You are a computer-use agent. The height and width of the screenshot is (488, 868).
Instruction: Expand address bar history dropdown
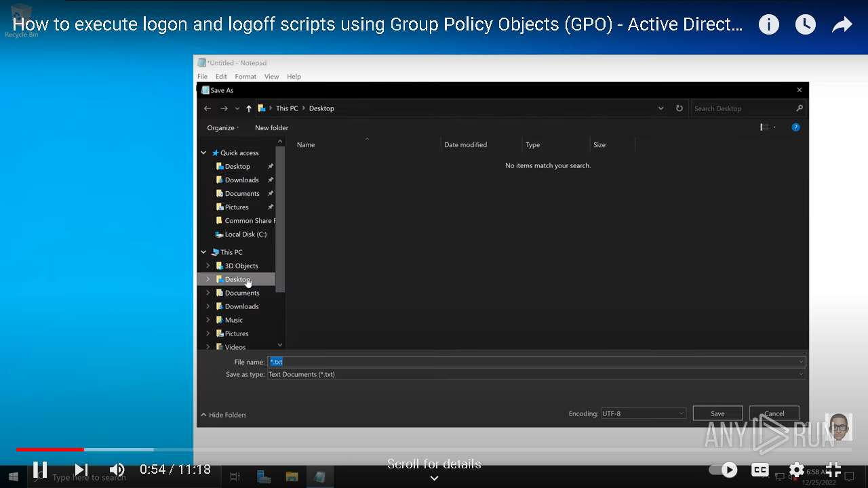coord(660,108)
